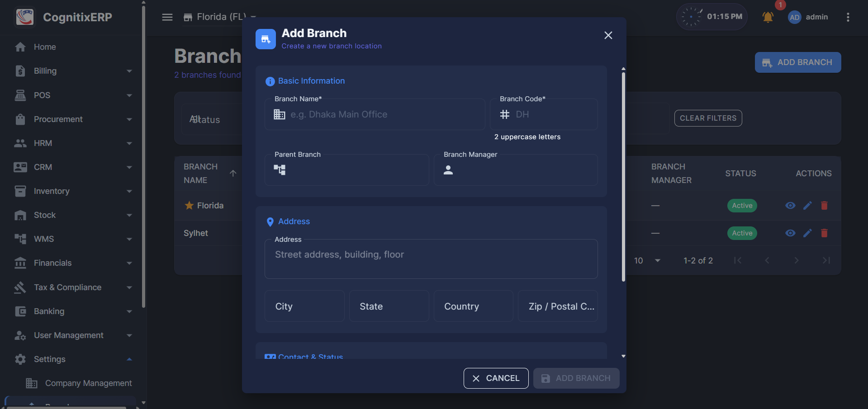Focus the street Address text area
Image resolution: width=868 pixels, height=409 pixels.
(x=431, y=259)
